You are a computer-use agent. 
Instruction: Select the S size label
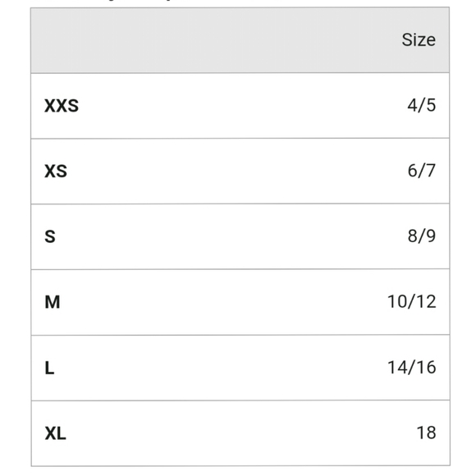pyautogui.click(x=50, y=236)
